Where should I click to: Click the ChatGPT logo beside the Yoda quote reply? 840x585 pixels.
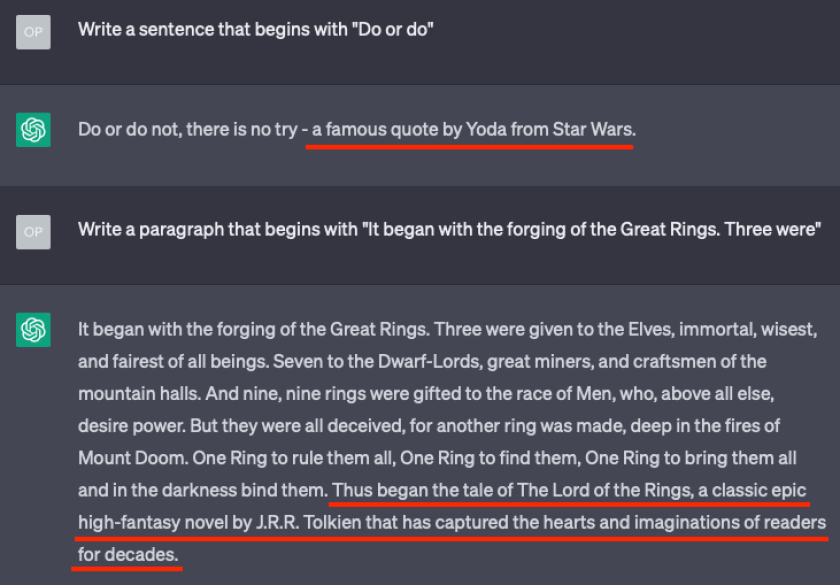click(33, 130)
